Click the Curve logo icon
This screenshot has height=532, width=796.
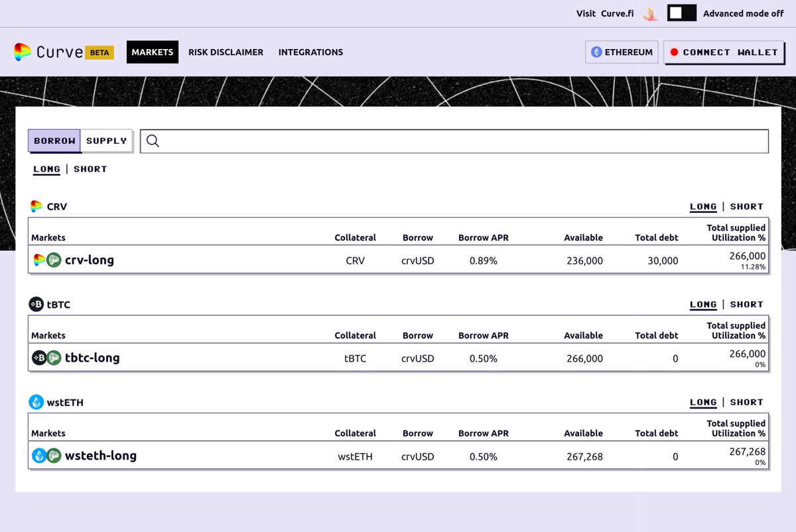tap(22, 52)
